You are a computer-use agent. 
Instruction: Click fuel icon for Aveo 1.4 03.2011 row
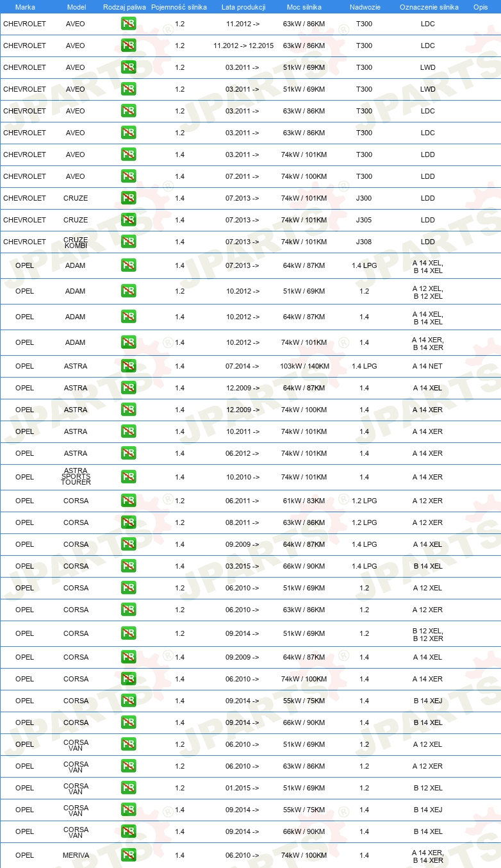[x=129, y=154]
